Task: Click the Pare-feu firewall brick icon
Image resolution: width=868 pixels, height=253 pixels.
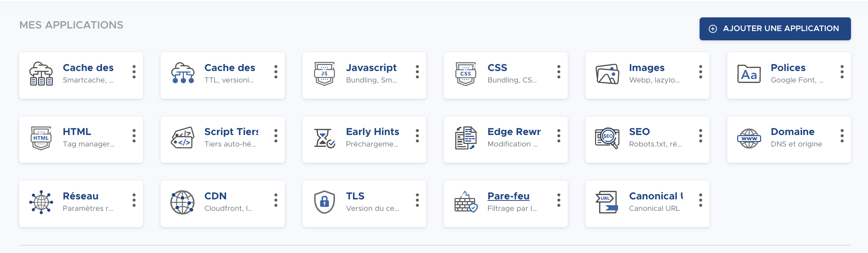Action: 466,202
